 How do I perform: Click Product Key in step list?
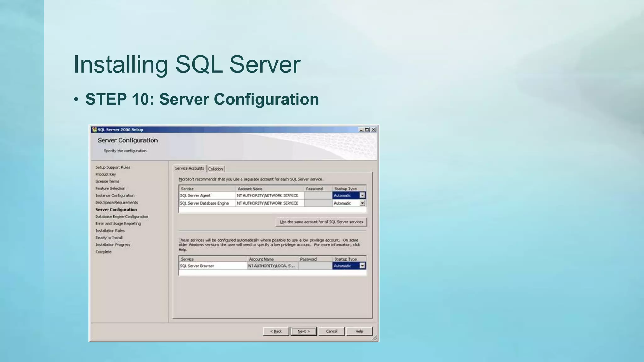pyautogui.click(x=106, y=174)
